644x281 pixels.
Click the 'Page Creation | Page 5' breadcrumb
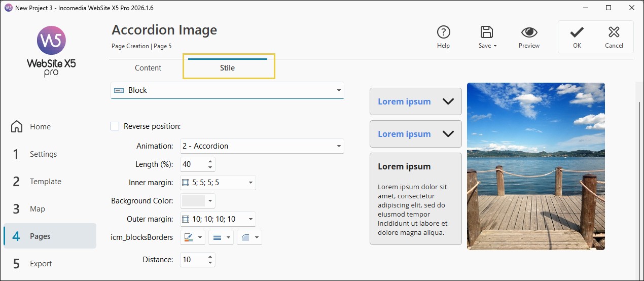(x=141, y=46)
